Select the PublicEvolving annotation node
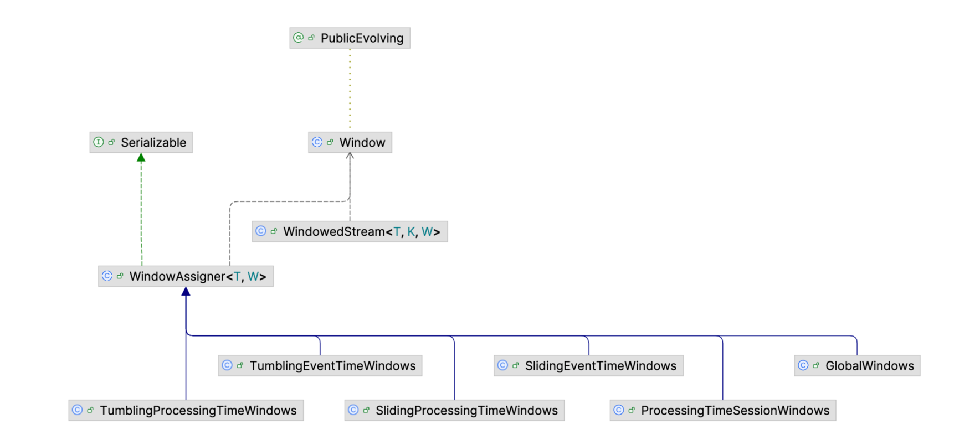Image resolution: width=980 pixels, height=445 pixels. tap(350, 38)
